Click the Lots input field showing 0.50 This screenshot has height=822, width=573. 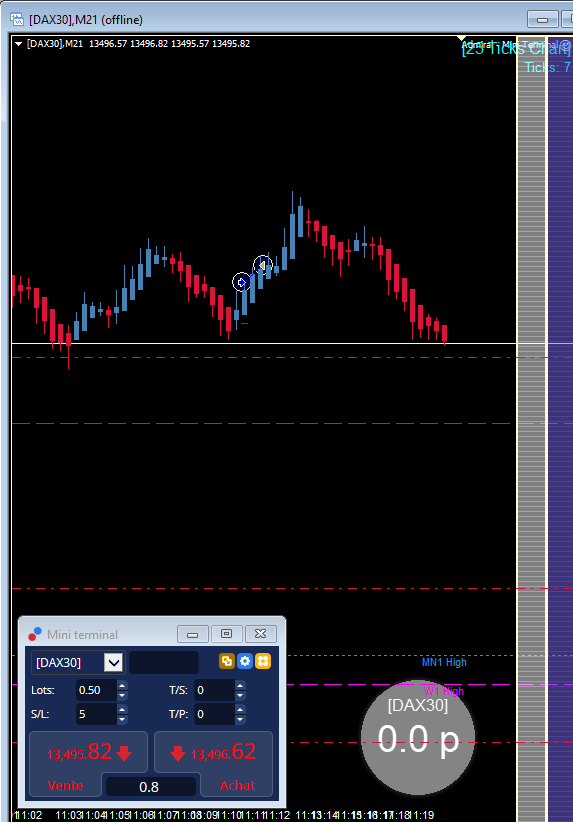pos(96,690)
